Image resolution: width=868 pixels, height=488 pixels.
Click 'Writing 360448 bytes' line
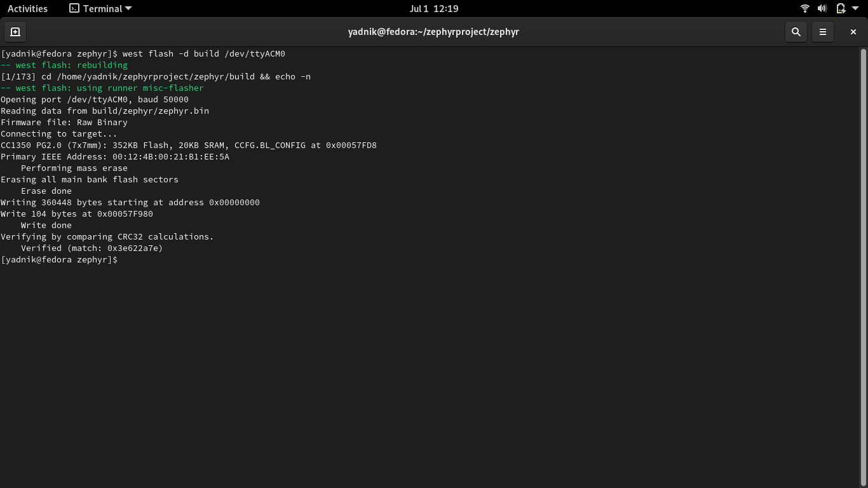coord(130,203)
